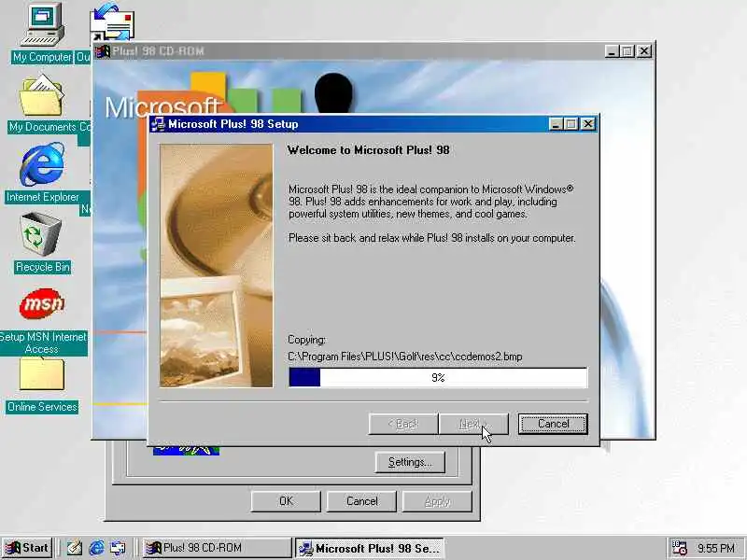
Task: Click the copying file path text
Action: (405, 357)
